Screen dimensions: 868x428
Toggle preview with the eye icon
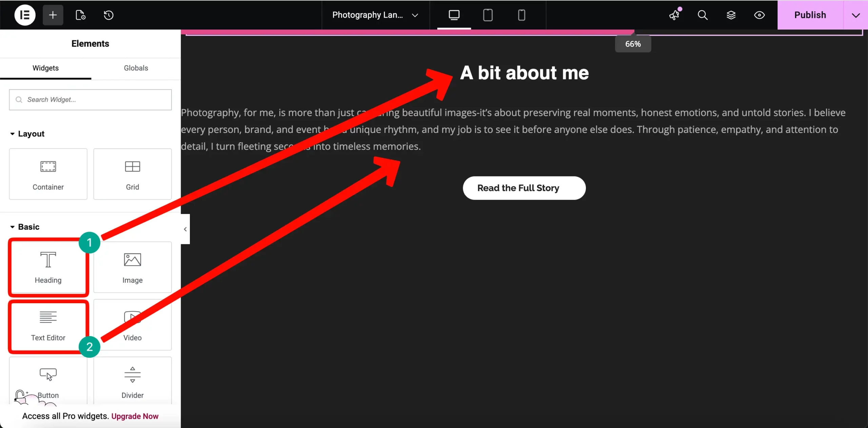[x=759, y=15]
